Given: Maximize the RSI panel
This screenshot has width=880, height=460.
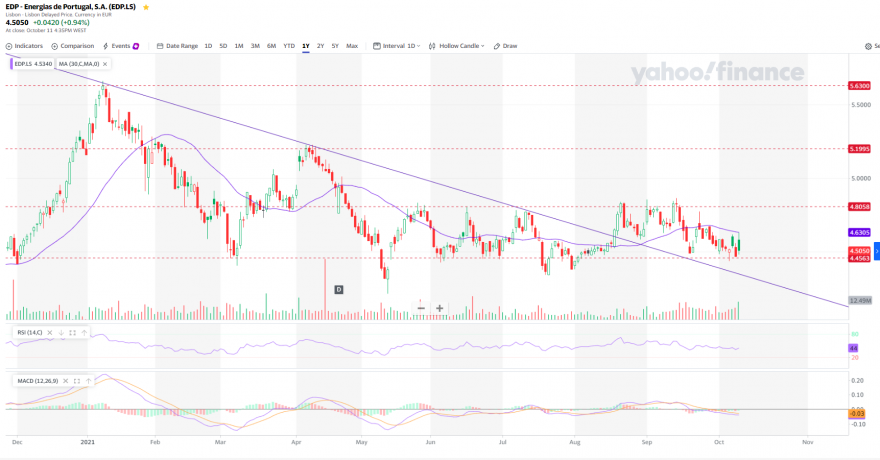Looking at the screenshot, I should (x=72, y=333).
